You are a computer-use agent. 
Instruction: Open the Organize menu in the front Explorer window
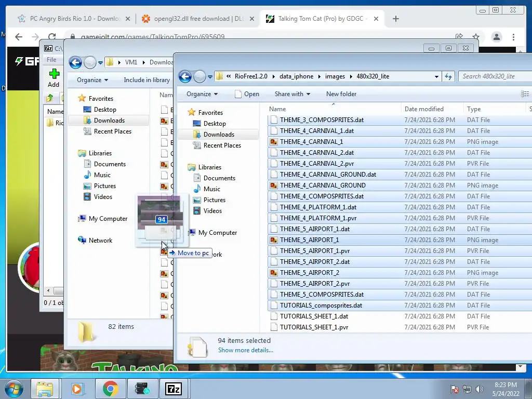tap(202, 94)
